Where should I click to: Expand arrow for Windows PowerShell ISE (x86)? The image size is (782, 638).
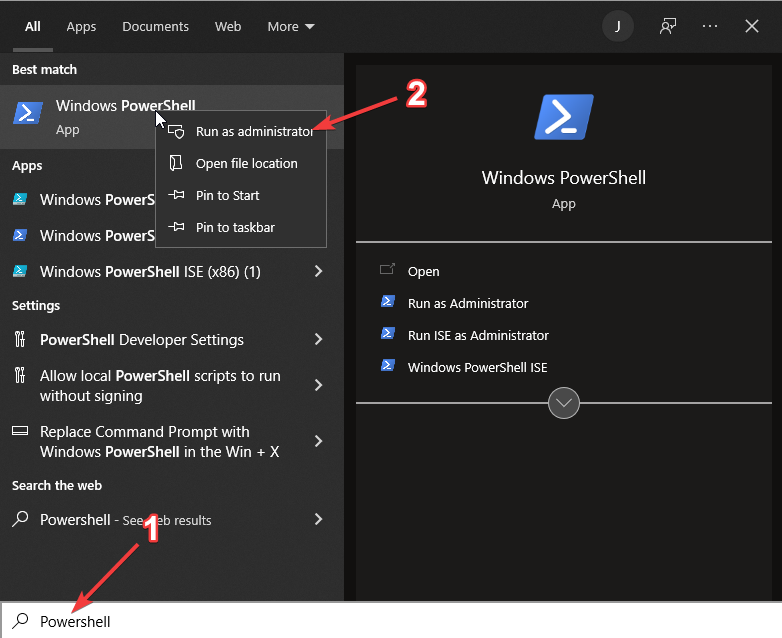coord(318,271)
